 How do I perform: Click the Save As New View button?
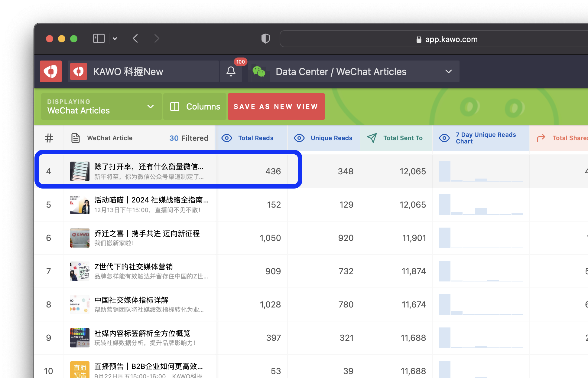click(x=276, y=107)
